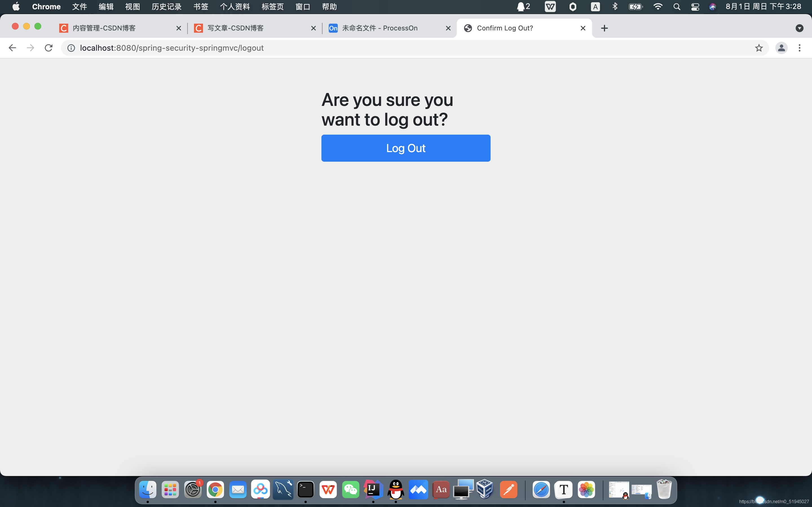Close the Confirm Log Out tab

click(x=583, y=28)
